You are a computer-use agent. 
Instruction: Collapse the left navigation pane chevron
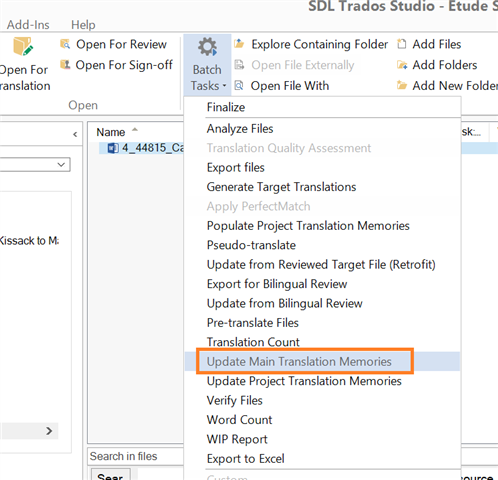(75, 134)
